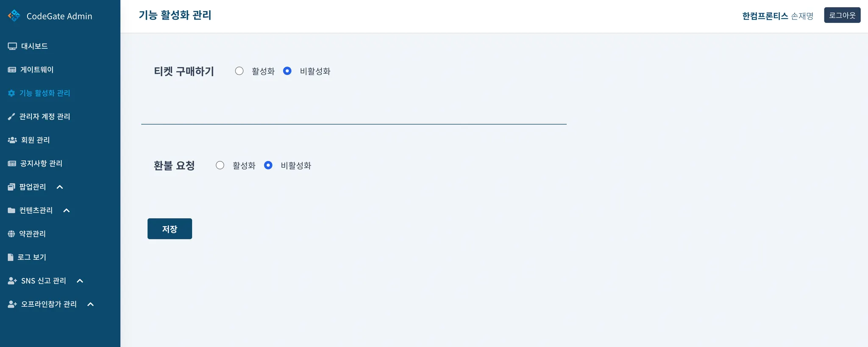Expand the 오프라인참가 관리 chevron
Image resolution: width=868 pixels, height=347 pixels.
point(90,304)
